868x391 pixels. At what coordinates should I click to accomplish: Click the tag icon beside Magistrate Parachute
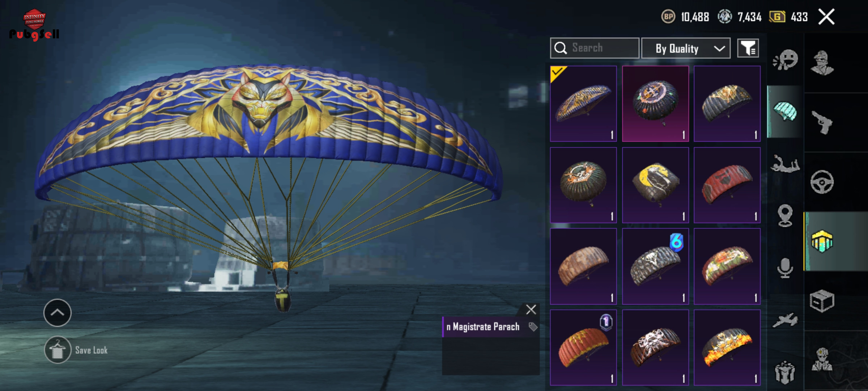coord(533,327)
